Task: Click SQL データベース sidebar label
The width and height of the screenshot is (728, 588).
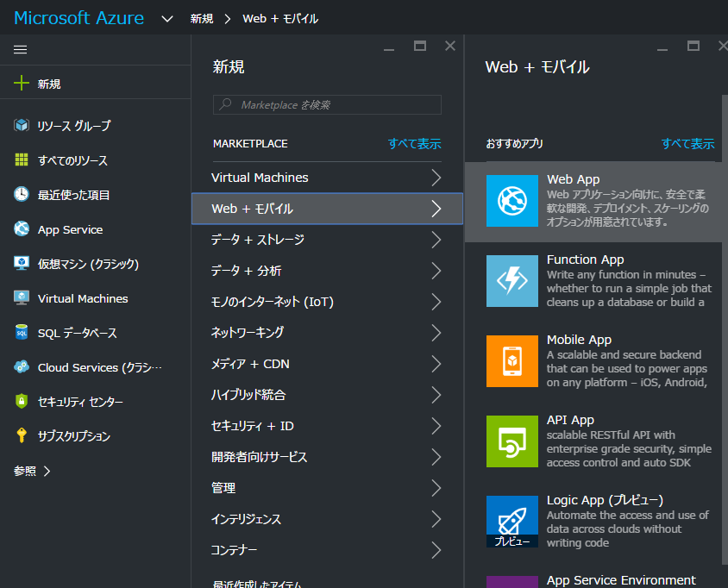Action: 77,333
